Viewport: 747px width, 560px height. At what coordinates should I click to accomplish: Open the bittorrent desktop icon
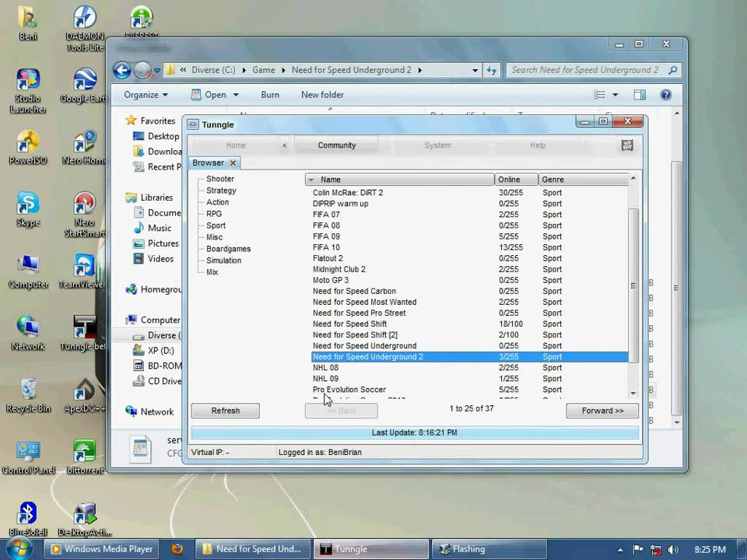pos(84,457)
